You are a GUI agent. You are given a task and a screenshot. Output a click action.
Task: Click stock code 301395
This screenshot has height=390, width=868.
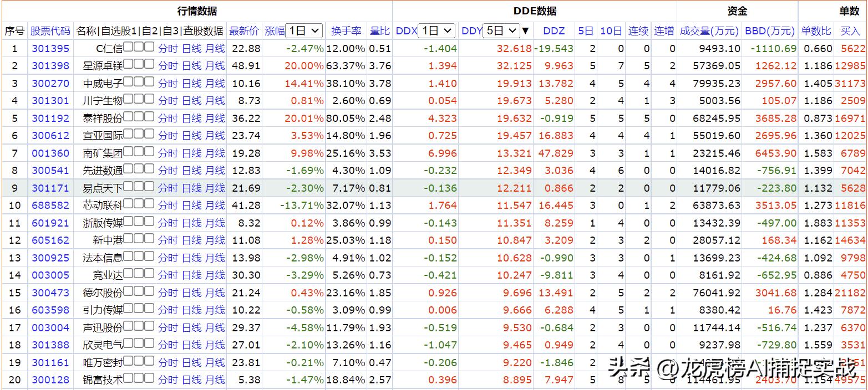(x=50, y=48)
